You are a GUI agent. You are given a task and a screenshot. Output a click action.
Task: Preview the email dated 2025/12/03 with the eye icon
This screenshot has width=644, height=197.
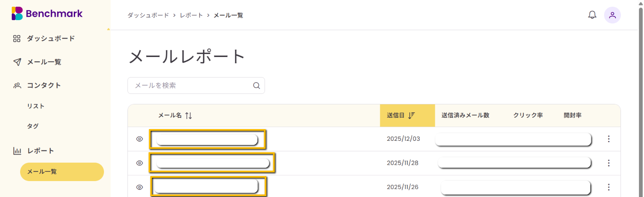coord(140,139)
